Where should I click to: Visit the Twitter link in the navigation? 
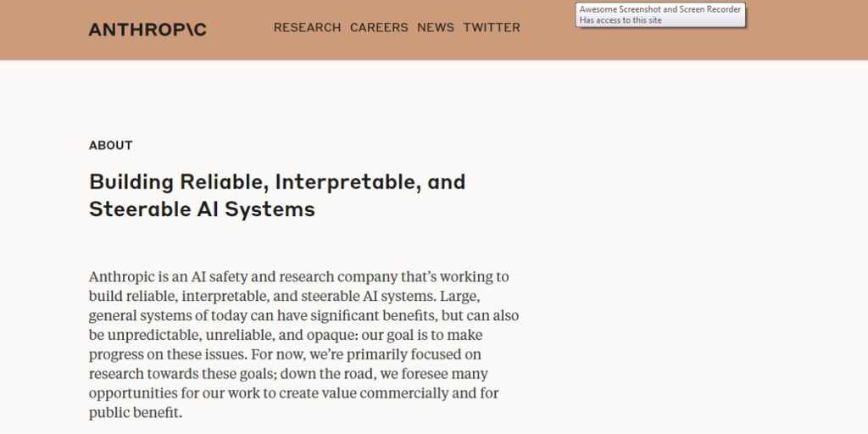point(492,27)
